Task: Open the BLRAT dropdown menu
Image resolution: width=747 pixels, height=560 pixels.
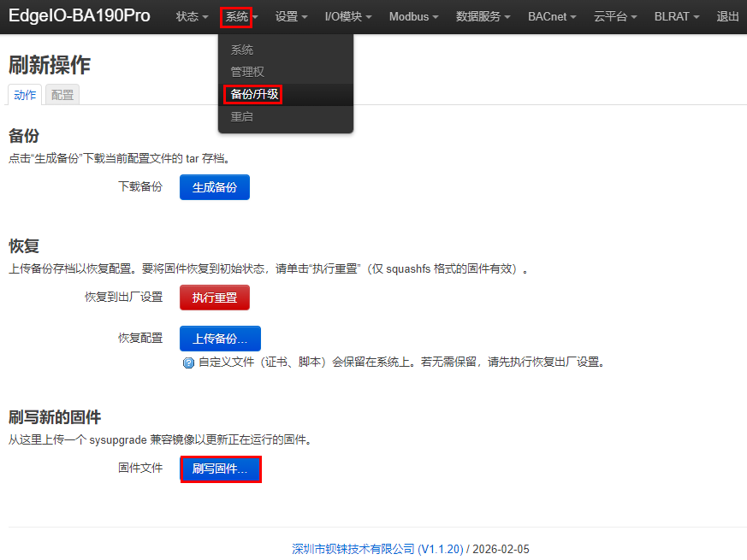Action: coord(677,16)
